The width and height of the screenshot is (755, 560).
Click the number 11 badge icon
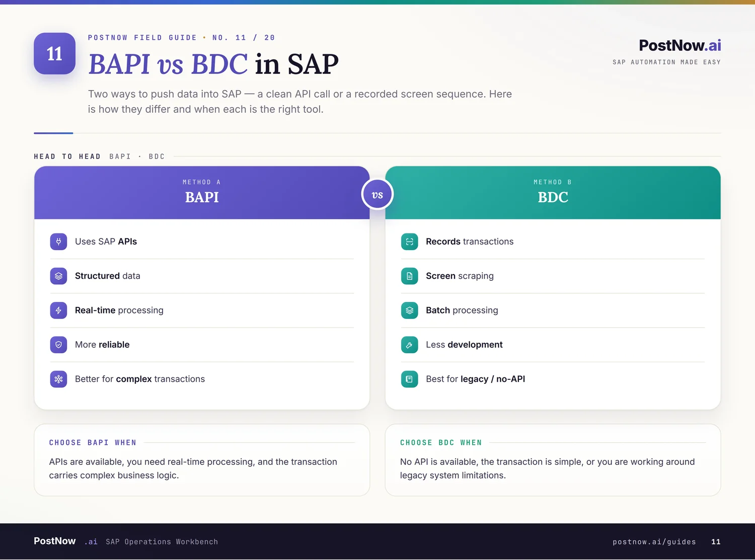[x=54, y=53]
